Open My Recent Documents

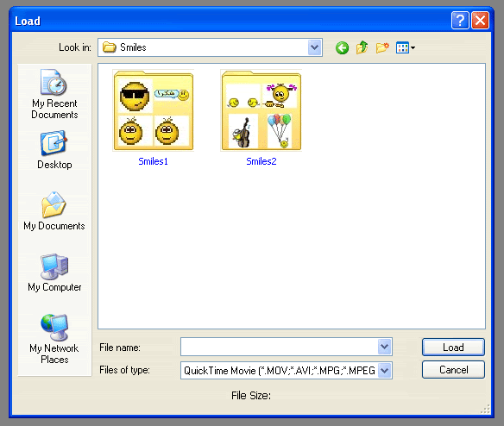pyautogui.click(x=54, y=94)
